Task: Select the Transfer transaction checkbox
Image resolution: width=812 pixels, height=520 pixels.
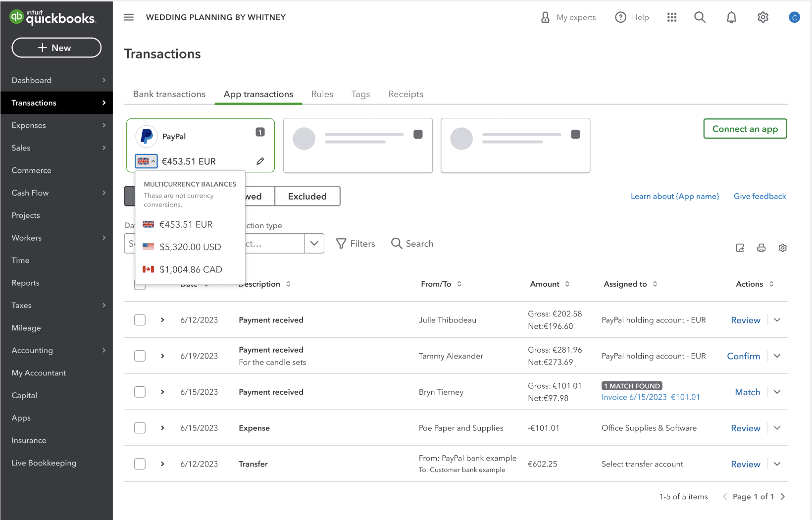Action: pyautogui.click(x=140, y=464)
